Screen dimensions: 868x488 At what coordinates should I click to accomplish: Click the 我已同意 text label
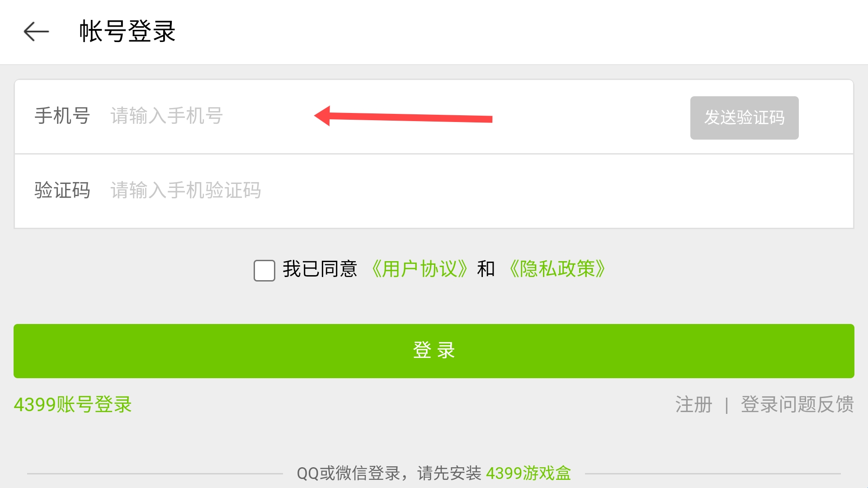320,269
